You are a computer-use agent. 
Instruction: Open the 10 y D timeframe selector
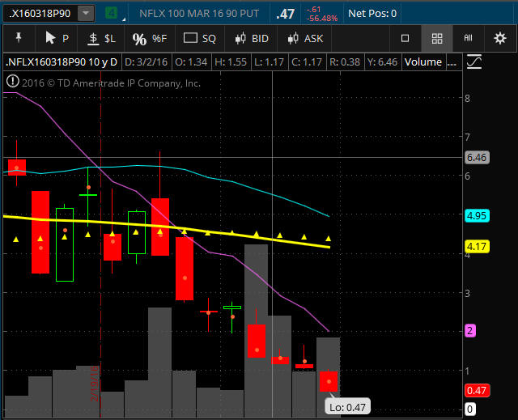97,62
